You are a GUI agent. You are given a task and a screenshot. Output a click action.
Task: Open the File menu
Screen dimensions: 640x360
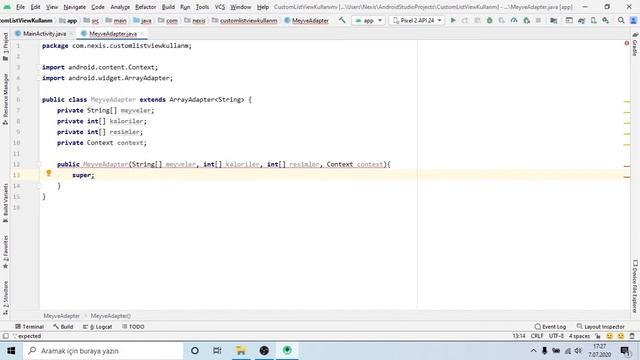point(20,7)
